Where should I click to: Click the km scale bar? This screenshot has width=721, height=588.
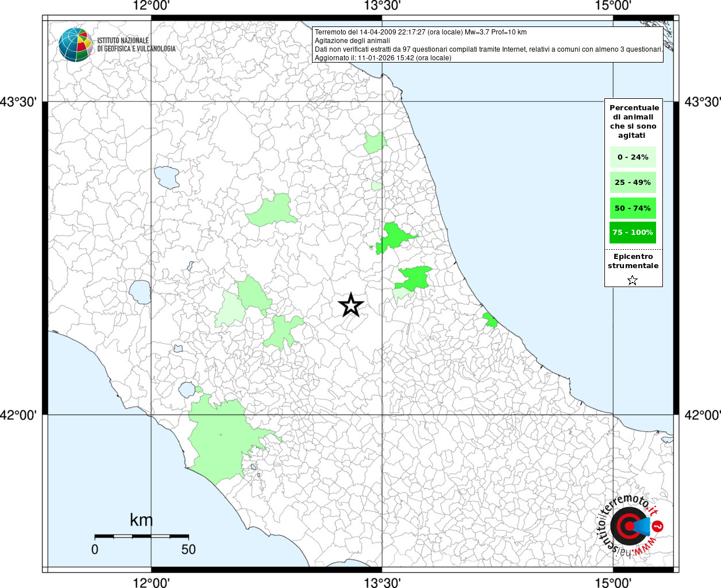(141, 536)
